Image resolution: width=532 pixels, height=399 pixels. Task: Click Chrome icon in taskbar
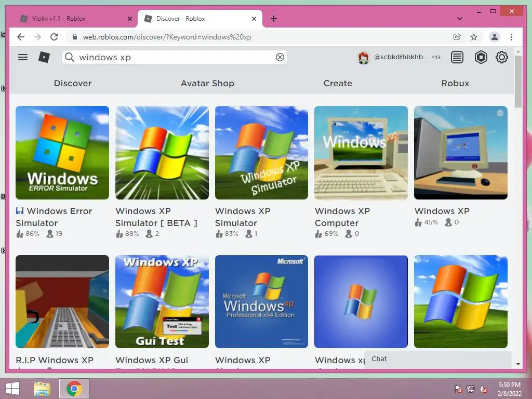[74, 389]
